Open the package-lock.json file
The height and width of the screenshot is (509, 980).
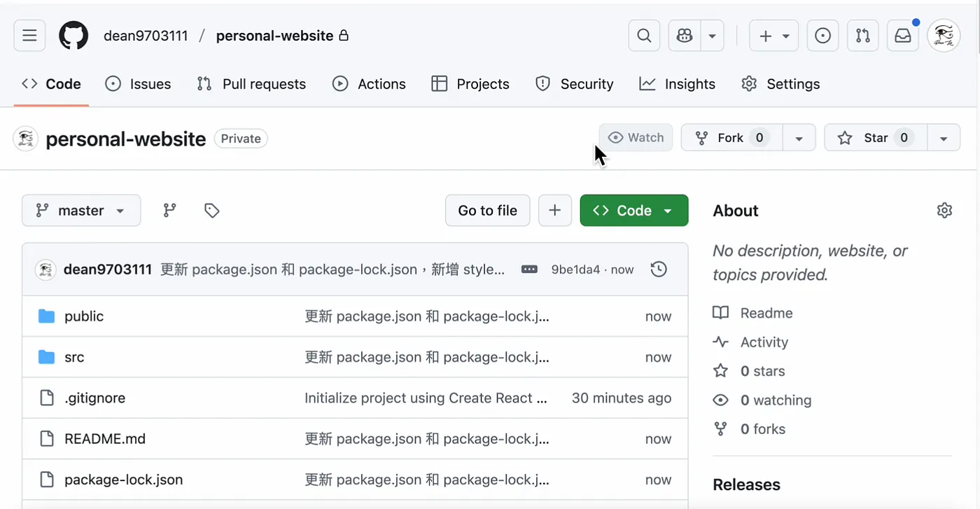point(123,480)
